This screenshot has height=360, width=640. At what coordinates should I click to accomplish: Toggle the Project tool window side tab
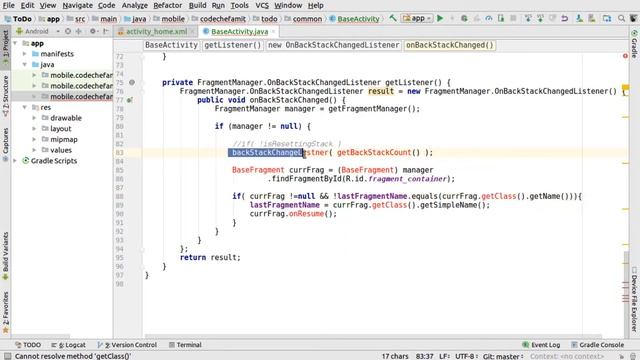[x=5, y=47]
